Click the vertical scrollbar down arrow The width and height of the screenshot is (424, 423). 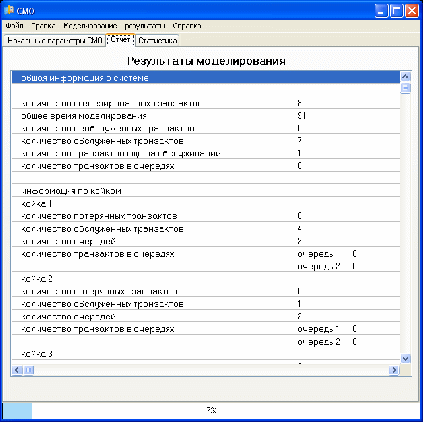click(405, 359)
